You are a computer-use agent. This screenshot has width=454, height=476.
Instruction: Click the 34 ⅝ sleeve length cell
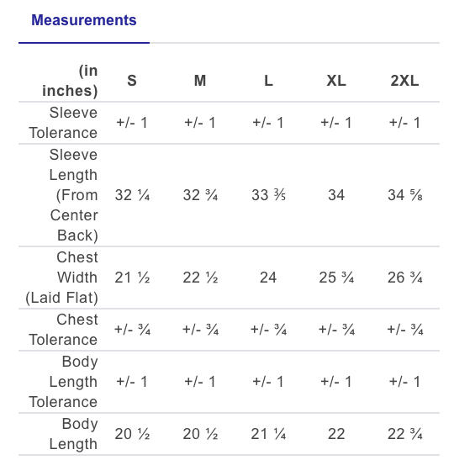tap(404, 195)
